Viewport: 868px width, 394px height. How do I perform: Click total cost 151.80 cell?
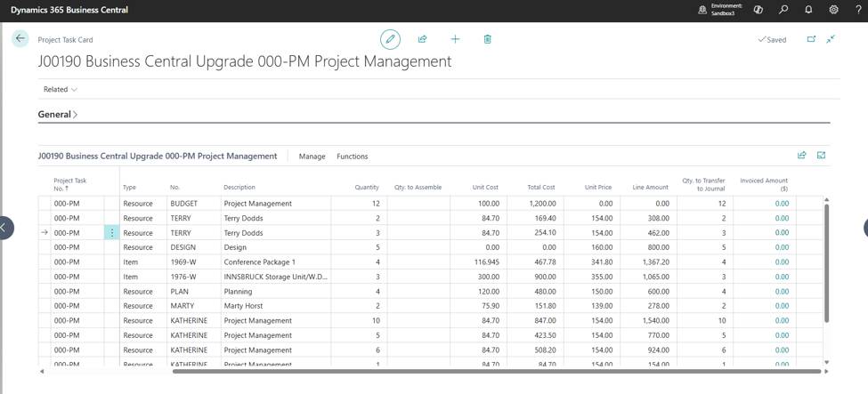[x=534, y=306]
